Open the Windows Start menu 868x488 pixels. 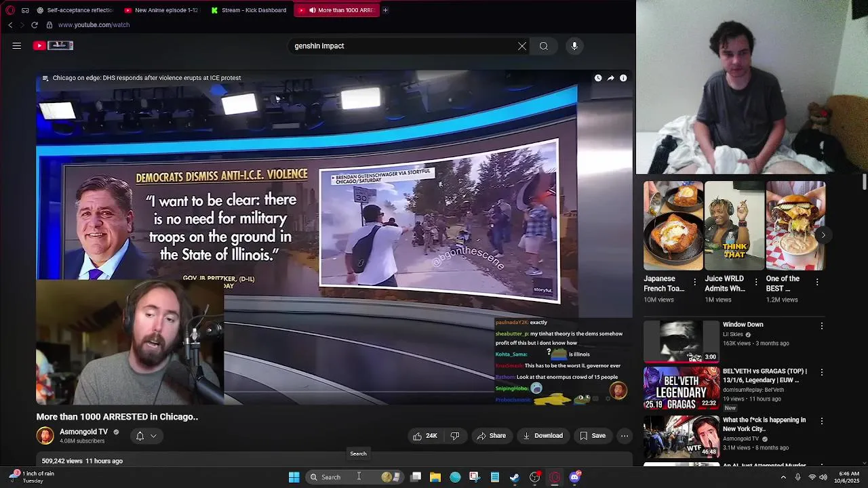pyautogui.click(x=294, y=477)
